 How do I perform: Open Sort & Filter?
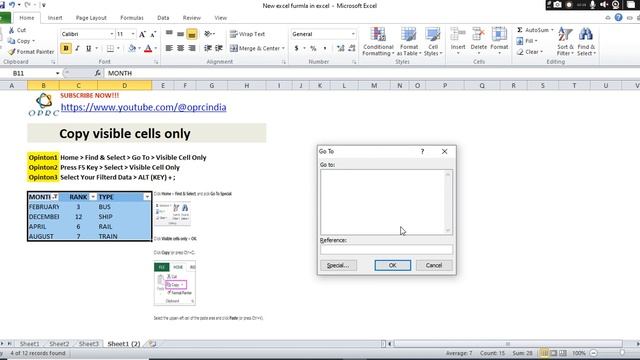565,41
